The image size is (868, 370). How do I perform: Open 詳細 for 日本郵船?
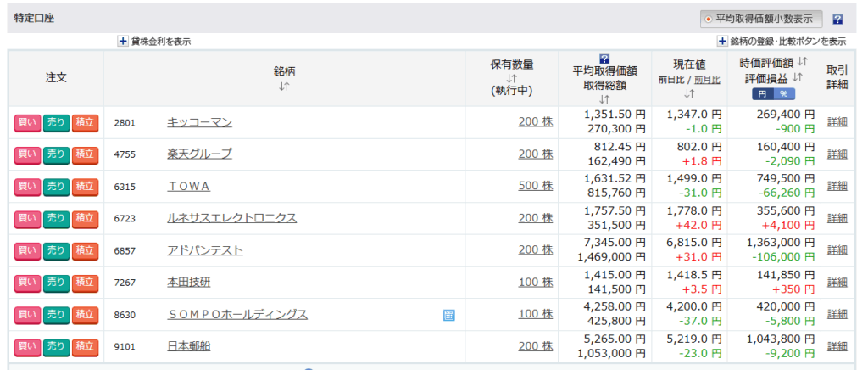[x=837, y=347]
